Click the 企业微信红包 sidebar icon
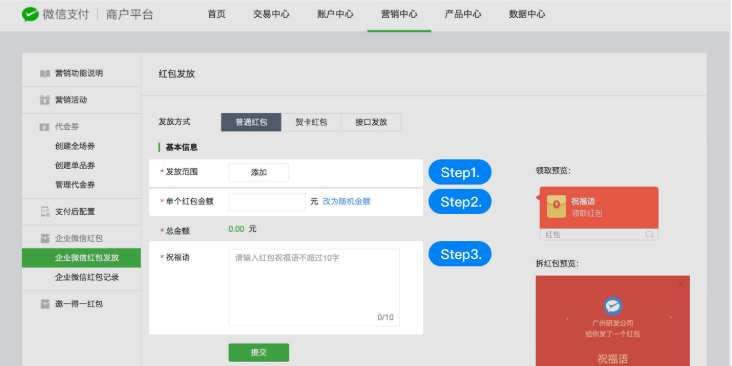 [45, 239]
